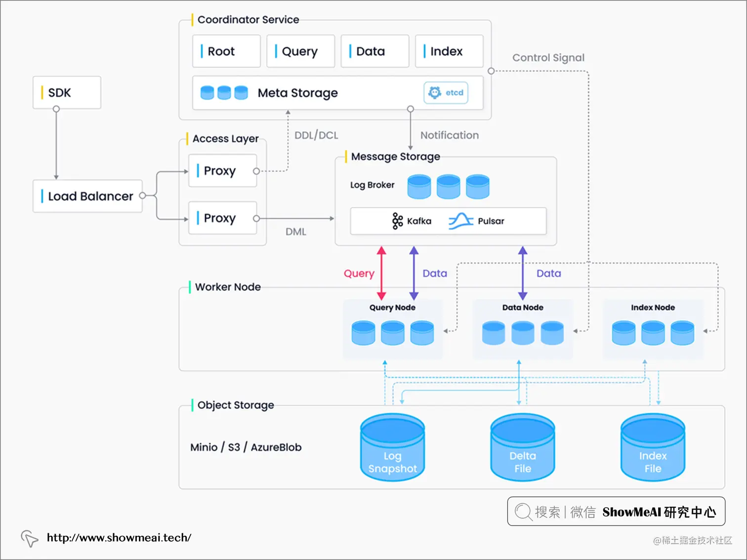This screenshot has height=560, width=747.
Task: Click the Meta Storage database cylinders icon
Action: pyautogui.click(x=224, y=92)
